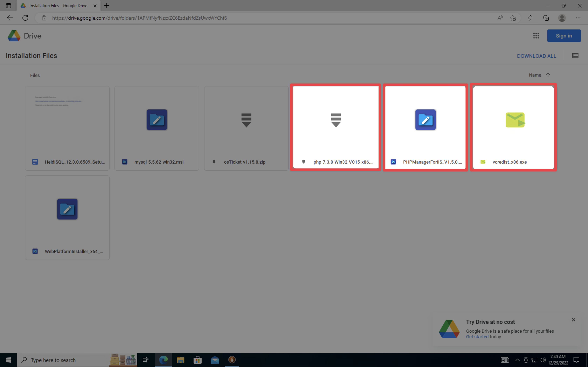Open the Name sort options
Viewport: 588px width, 367px height.
click(535, 75)
